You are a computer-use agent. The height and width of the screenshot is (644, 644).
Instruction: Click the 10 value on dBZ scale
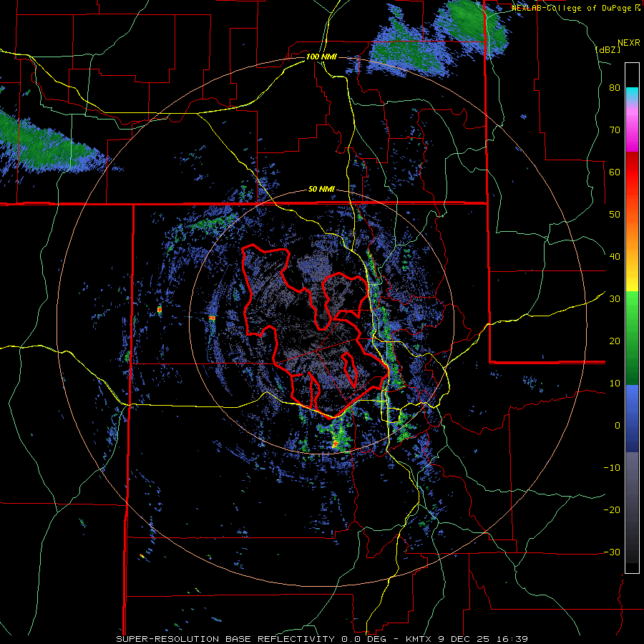click(x=615, y=384)
